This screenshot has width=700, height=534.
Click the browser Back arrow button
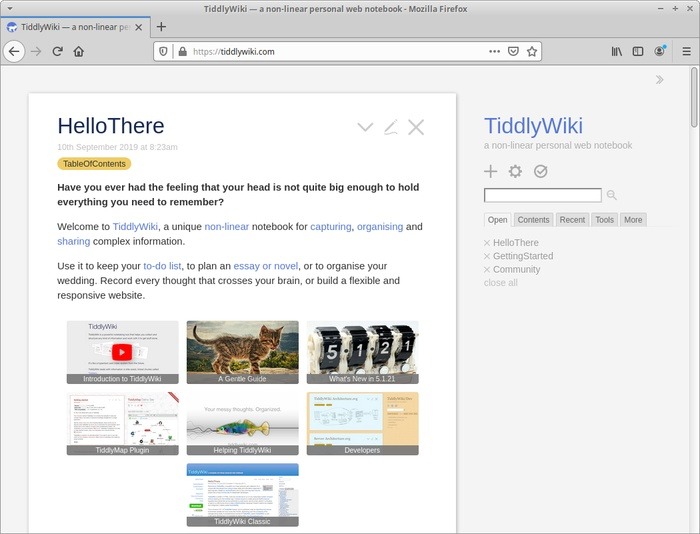[x=14, y=52]
